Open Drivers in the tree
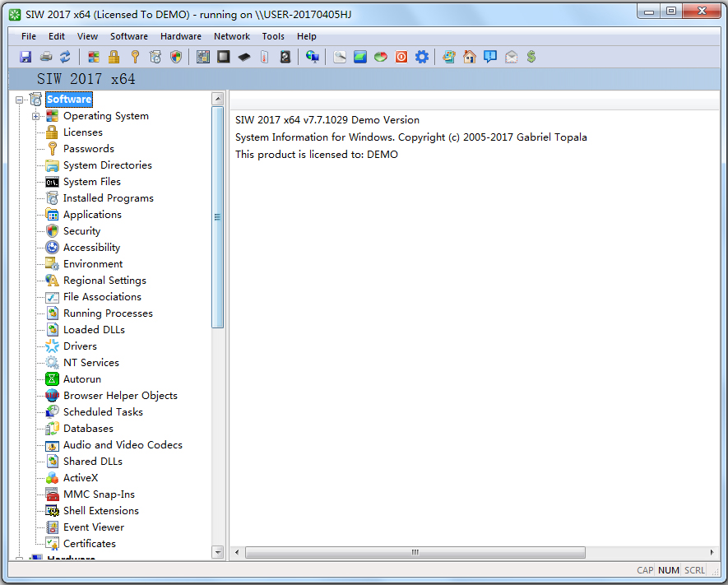 (80, 346)
